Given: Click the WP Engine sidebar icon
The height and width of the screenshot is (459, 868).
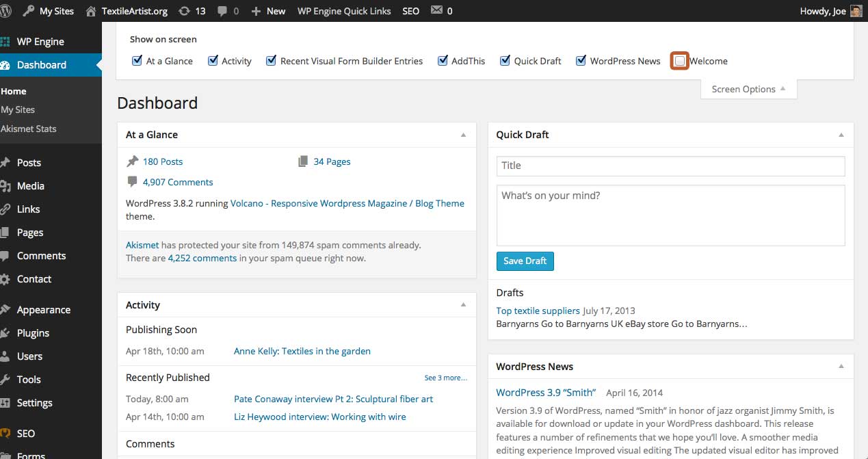Looking at the screenshot, I should pyautogui.click(x=5, y=42).
